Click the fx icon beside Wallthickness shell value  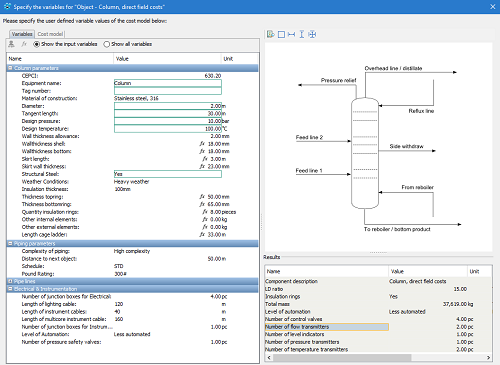point(202,144)
